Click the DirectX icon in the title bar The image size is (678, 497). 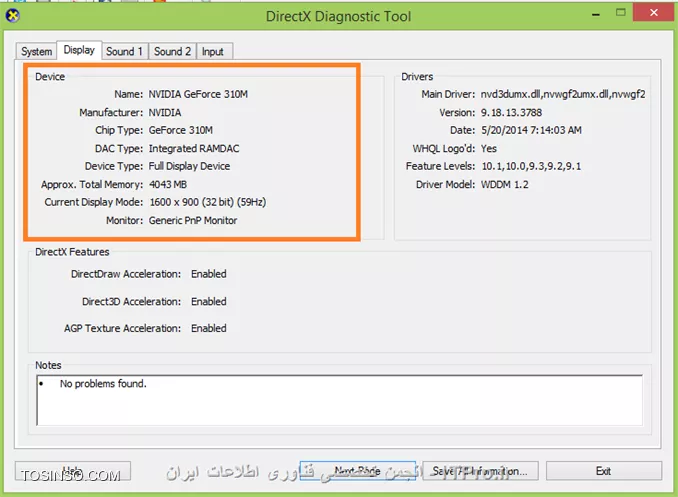tap(13, 16)
